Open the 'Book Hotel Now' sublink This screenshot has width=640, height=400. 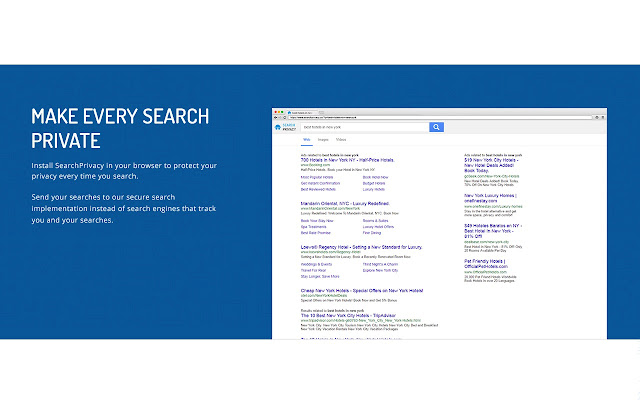coord(376,178)
